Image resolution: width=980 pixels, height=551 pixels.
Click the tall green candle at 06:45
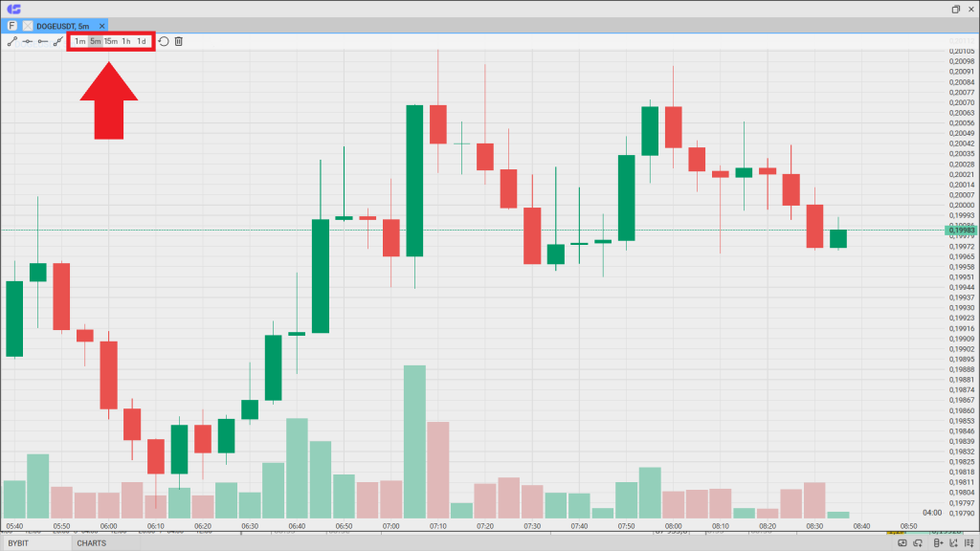[x=321, y=275]
